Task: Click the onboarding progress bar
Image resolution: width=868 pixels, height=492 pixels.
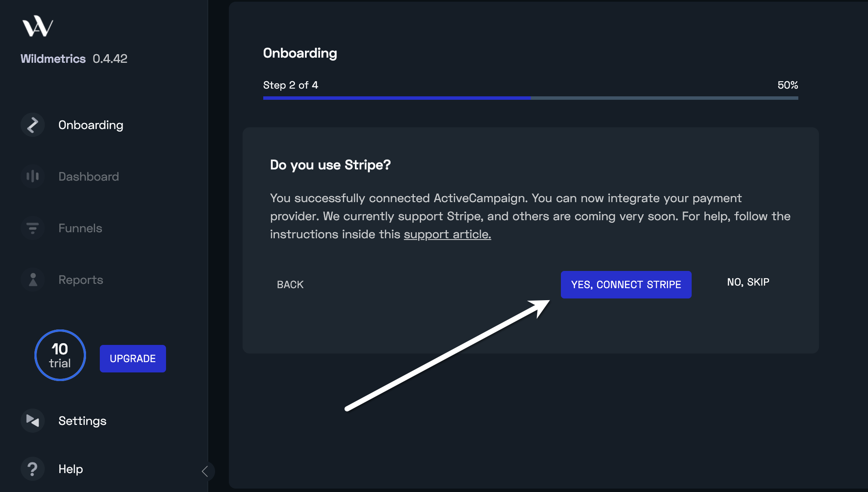Action: tap(531, 98)
